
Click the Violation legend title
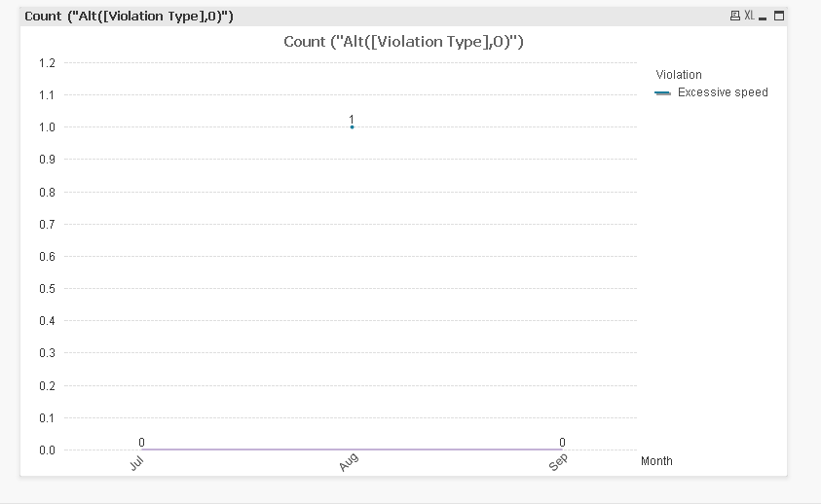click(679, 74)
